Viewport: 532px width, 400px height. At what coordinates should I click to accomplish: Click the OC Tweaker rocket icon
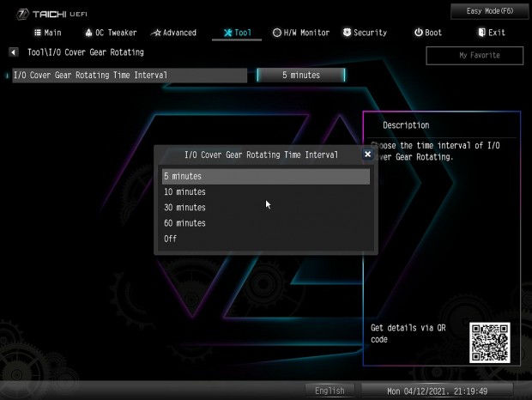[x=88, y=33]
